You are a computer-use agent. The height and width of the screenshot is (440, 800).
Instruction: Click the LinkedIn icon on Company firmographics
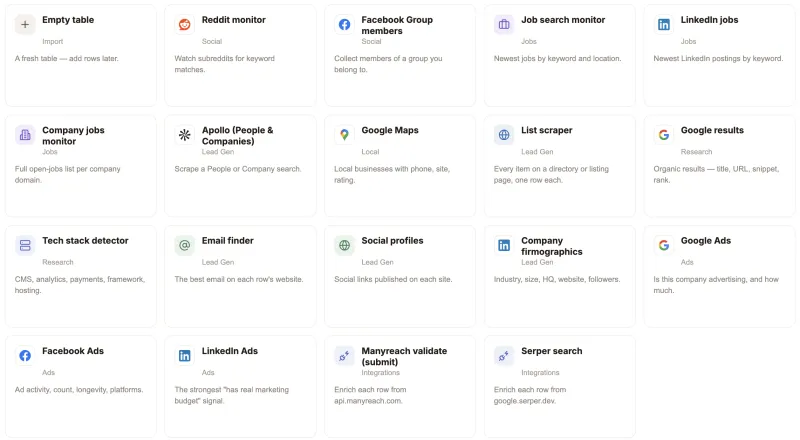(504, 245)
